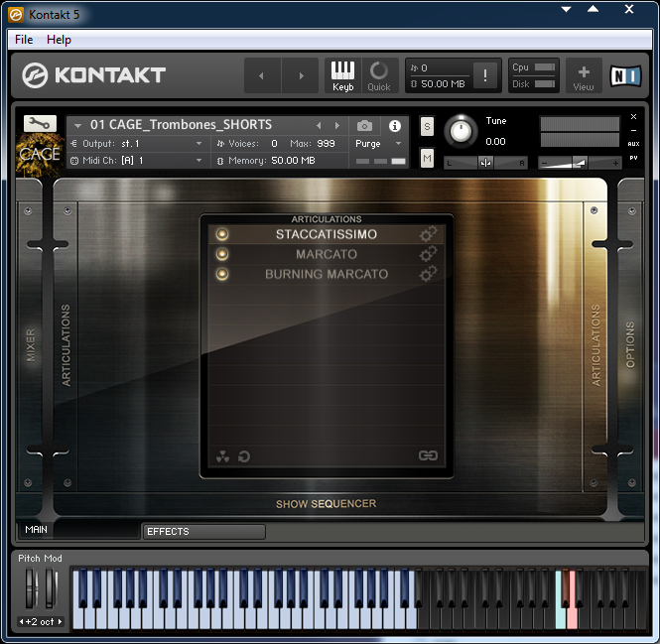Click the chain link icon in articulations
The image size is (660, 644).
click(x=428, y=455)
